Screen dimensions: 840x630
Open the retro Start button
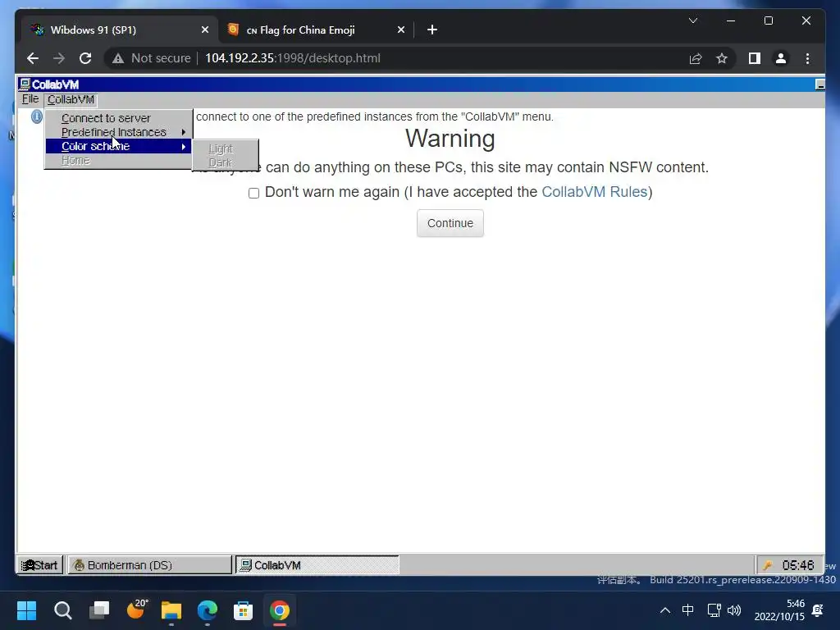coord(40,565)
